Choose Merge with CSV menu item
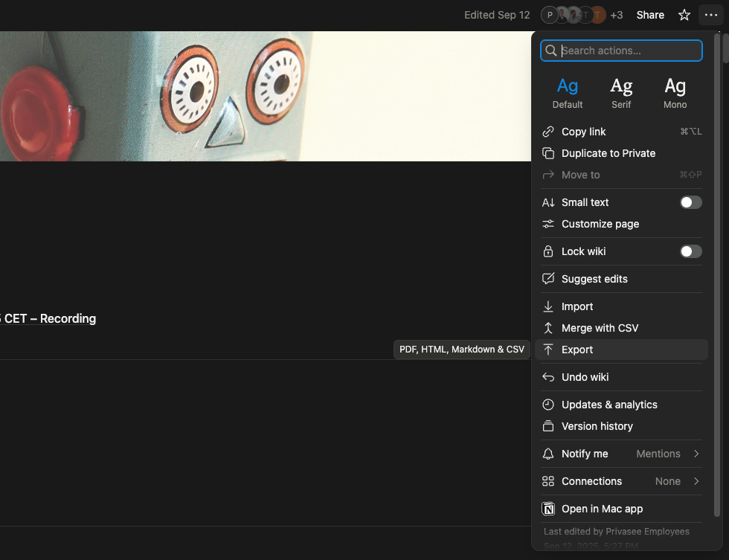 pyautogui.click(x=600, y=328)
